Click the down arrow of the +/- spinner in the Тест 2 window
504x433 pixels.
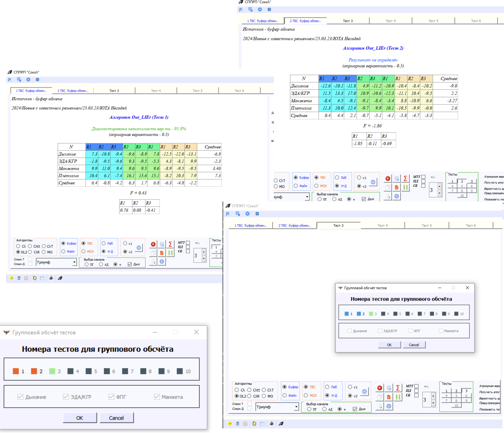point(440,193)
